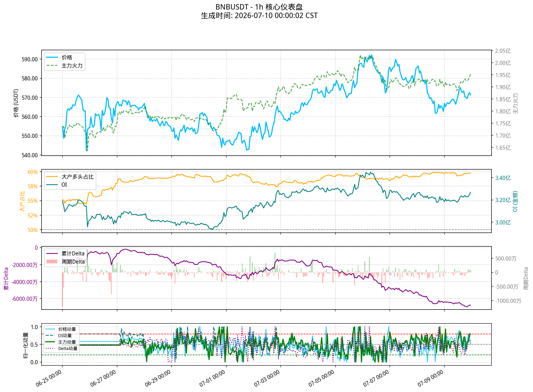Click the purple vertical axis label "累计Delta"
533x392 pixels.
pos(6,279)
